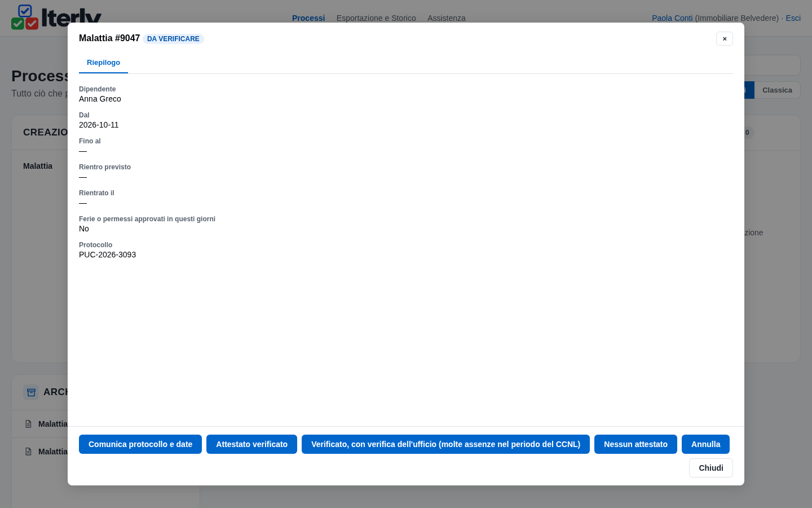Click the second Malattia document icon in archive
The image size is (812, 508).
29,452
